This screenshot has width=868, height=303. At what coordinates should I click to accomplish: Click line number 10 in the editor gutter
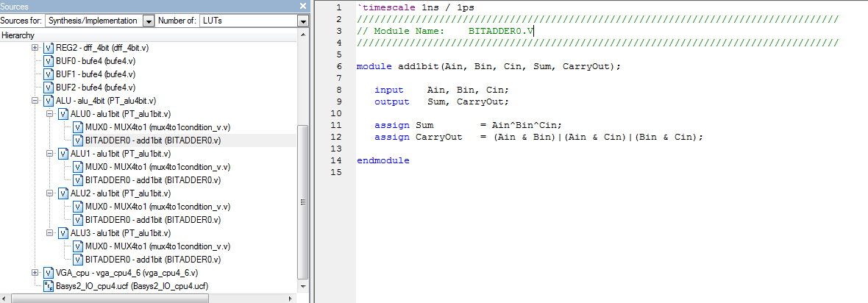point(336,113)
